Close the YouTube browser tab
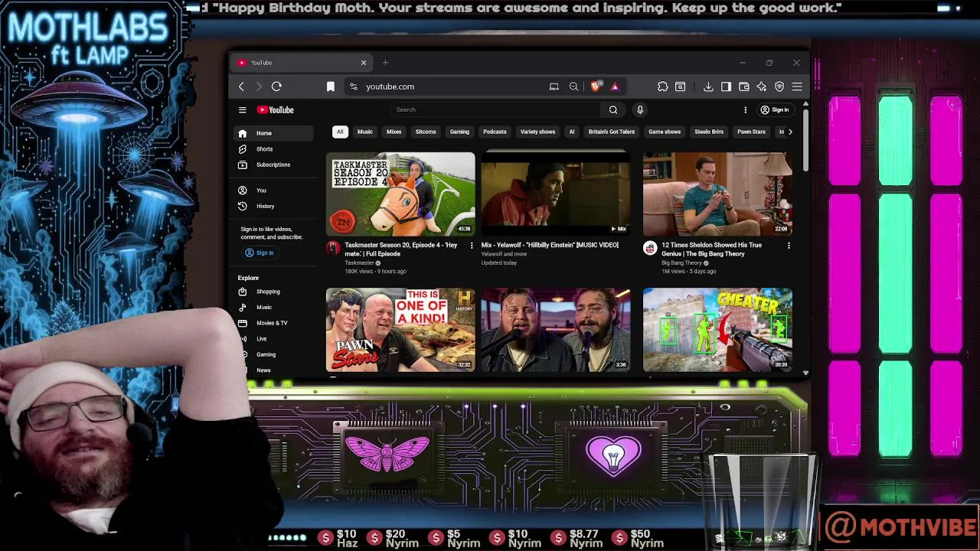The image size is (980, 551). coord(364,63)
